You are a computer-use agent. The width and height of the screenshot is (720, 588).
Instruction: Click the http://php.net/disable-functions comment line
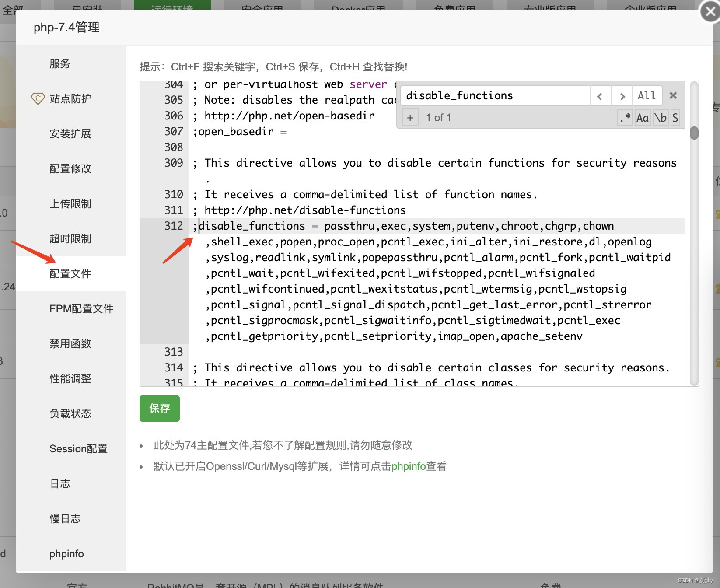[x=299, y=210]
